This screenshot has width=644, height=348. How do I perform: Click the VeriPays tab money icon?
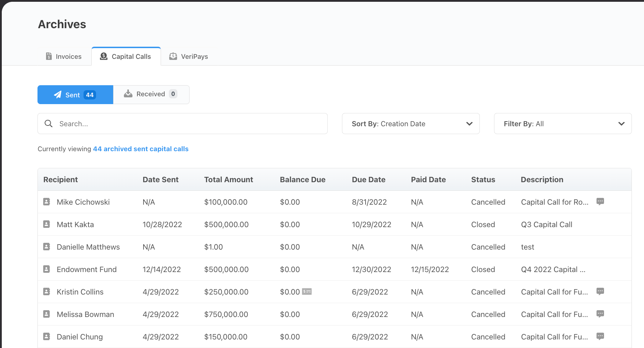click(173, 56)
